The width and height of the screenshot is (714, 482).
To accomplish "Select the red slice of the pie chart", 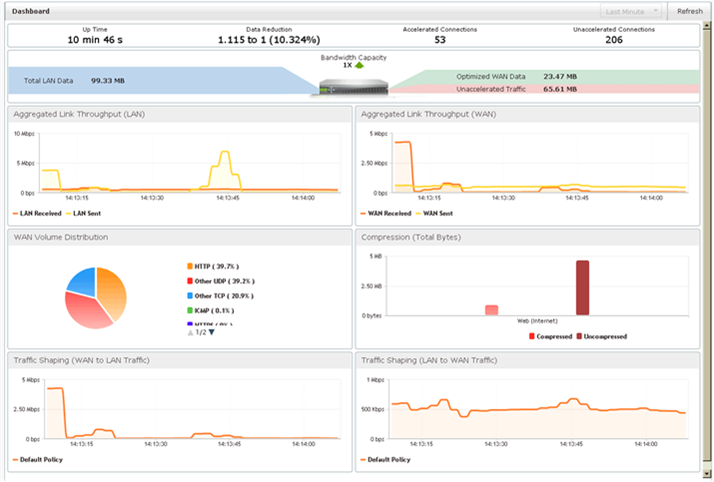I will point(87,312).
